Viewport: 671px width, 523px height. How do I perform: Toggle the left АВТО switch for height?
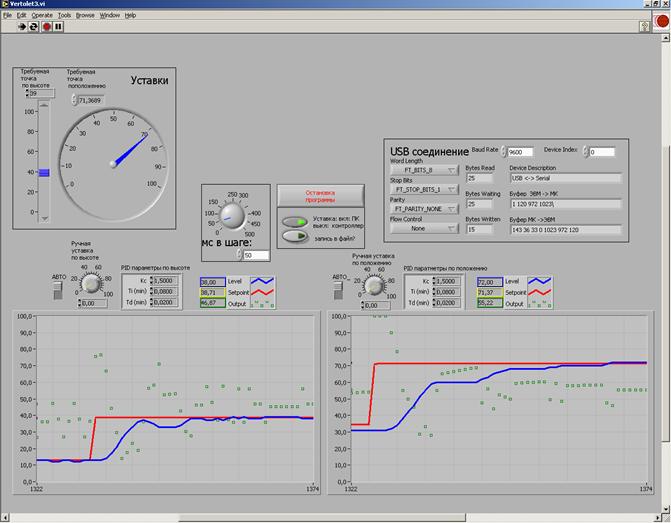[57, 289]
